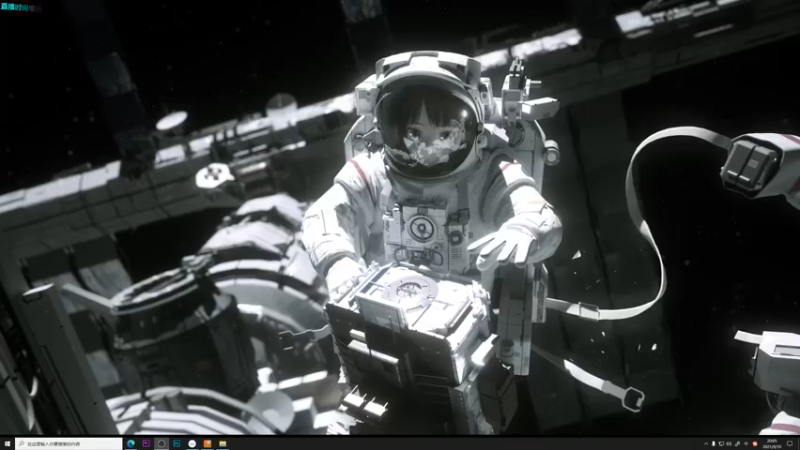Click the Wi-Fi network icon in tray

point(746,444)
